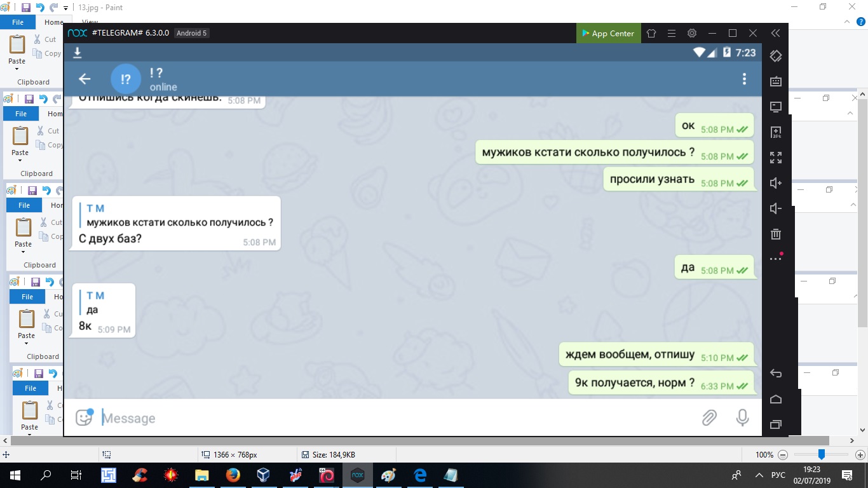
Task: Click the chat avatar with '!?' symbol
Action: (x=126, y=79)
